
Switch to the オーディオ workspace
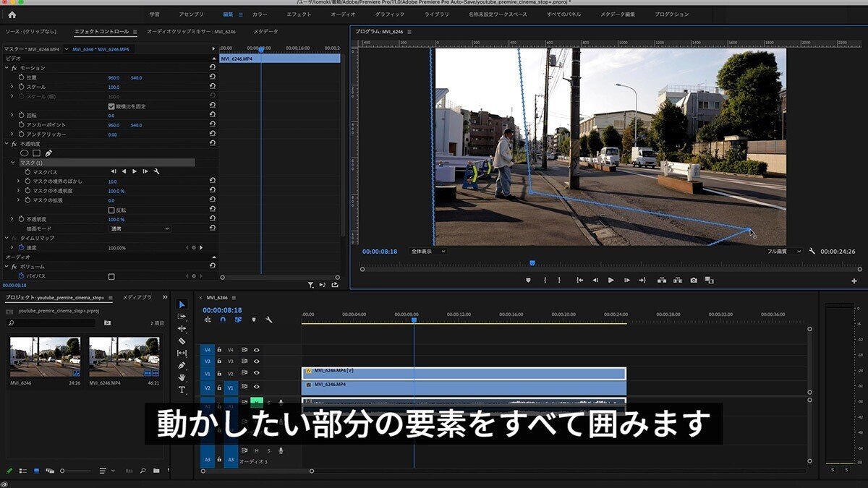click(343, 14)
